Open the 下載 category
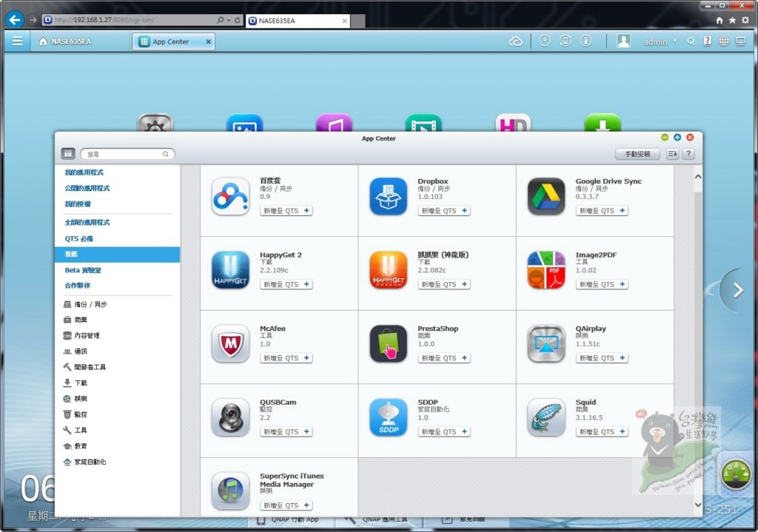The image size is (758, 532). pyautogui.click(x=75, y=383)
